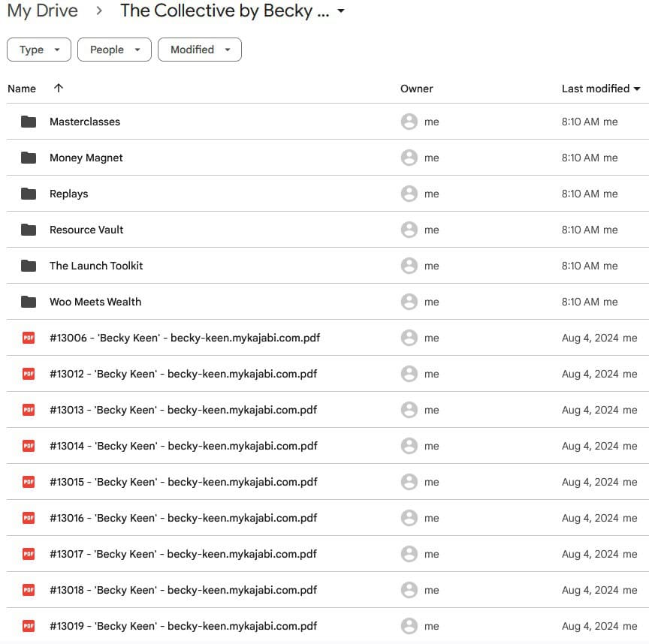Go back to My Drive breadcrumb

(x=42, y=11)
